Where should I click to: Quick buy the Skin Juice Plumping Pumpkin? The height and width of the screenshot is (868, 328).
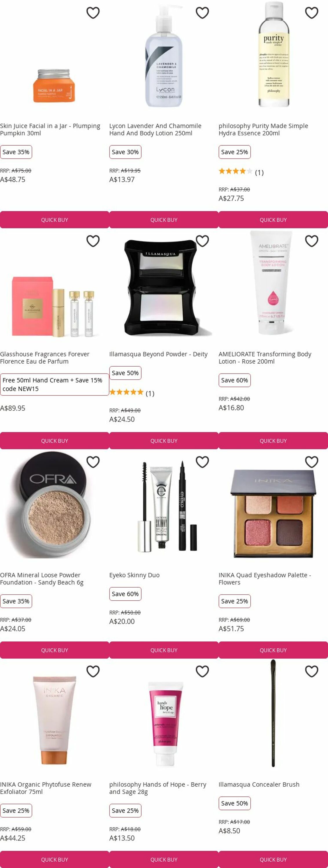(55, 220)
